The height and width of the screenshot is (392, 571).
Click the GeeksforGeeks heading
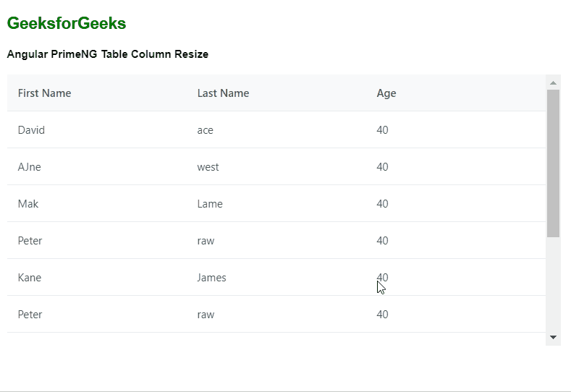(x=67, y=24)
